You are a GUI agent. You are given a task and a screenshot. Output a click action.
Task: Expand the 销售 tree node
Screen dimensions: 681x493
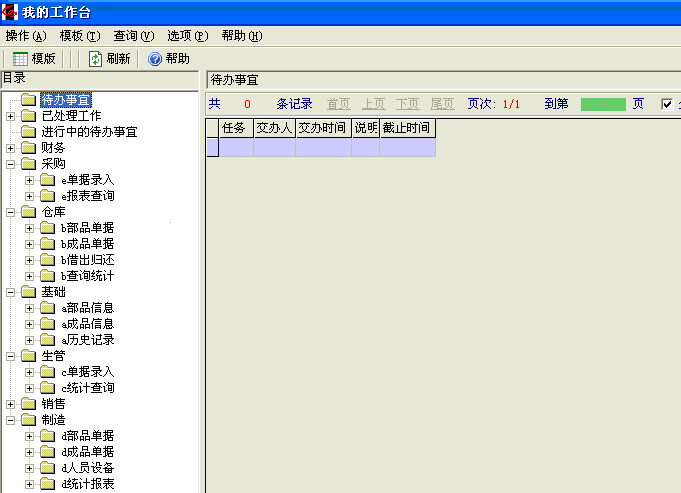pyautogui.click(x=10, y=404)
